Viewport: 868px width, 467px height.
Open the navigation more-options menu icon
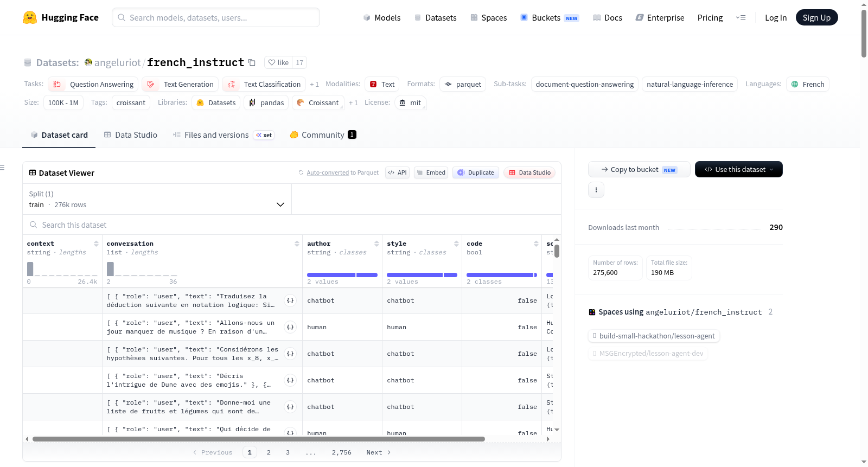741,17
